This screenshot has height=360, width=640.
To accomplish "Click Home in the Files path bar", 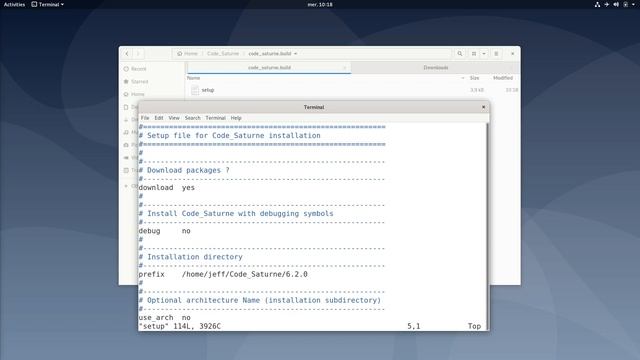I will point(187,53).
